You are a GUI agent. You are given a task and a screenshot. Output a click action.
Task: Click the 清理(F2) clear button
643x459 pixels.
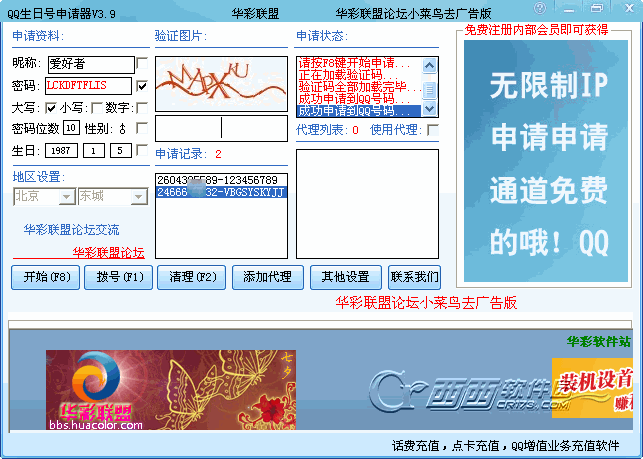click(x=192, y=277)
